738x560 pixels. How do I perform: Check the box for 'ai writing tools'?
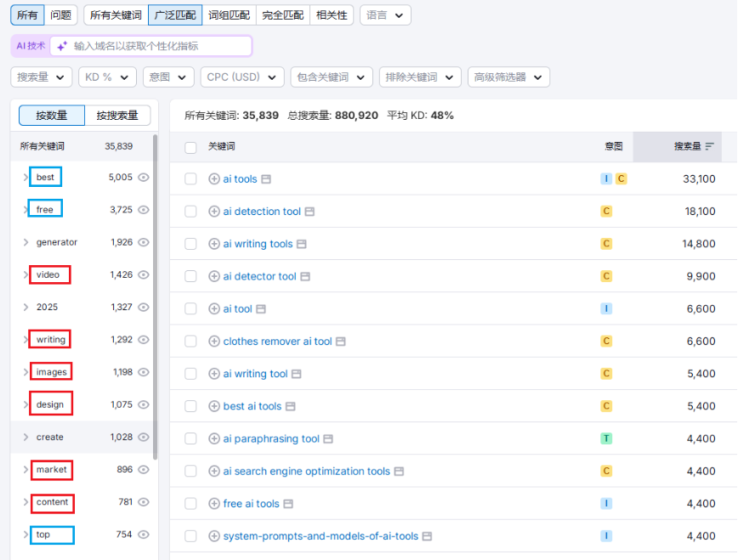click(x=190, y=244)
